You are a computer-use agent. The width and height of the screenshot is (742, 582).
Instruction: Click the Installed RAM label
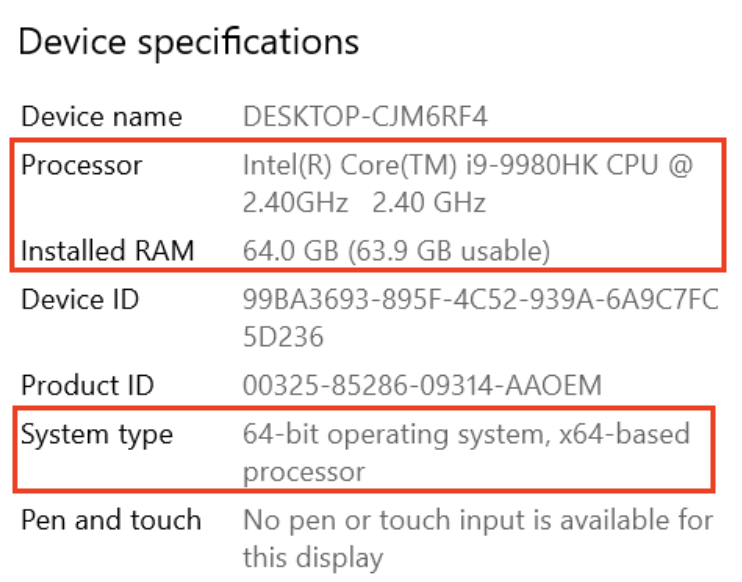(108, 250)
